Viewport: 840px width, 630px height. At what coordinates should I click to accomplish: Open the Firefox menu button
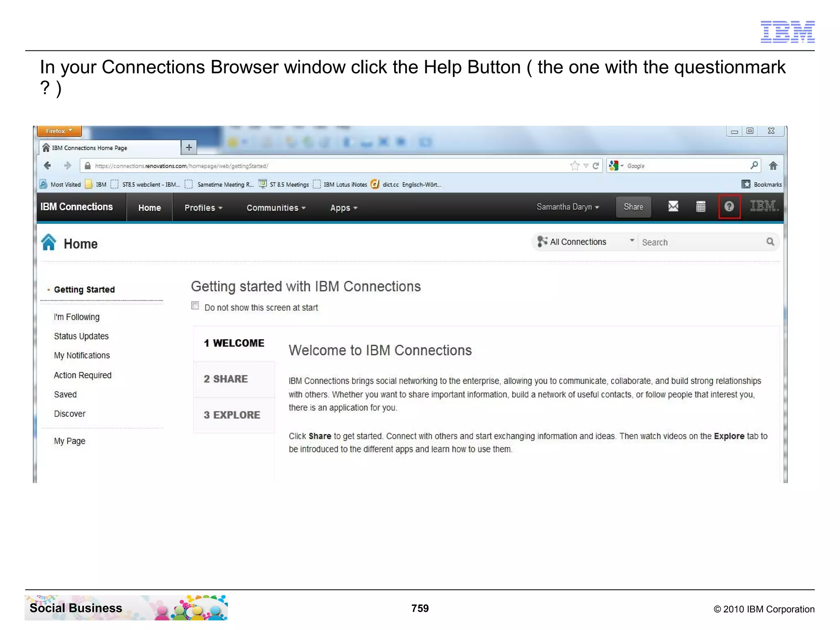click(x=59, y=131)
